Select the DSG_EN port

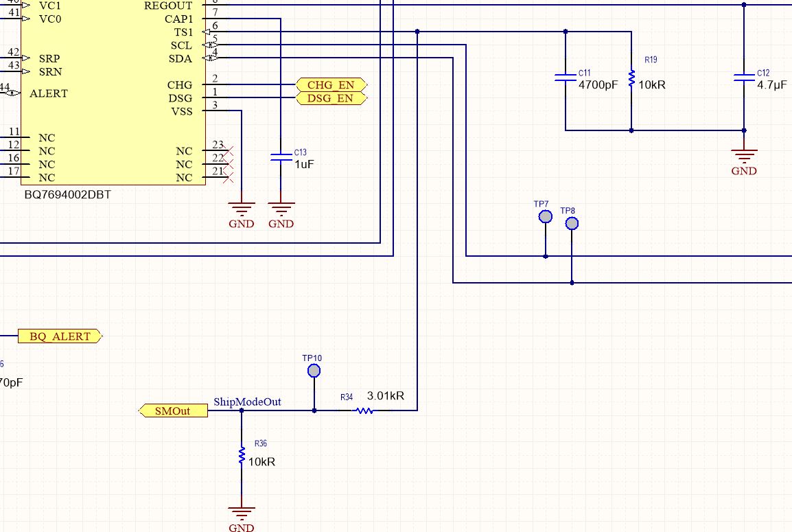click(x=331, y=98)
